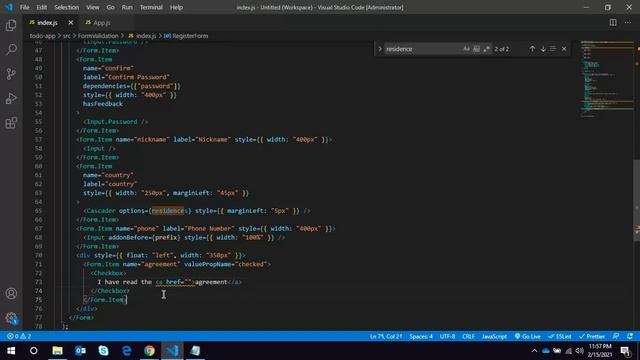
Task: Click Spaces: 4 indentation setting
Action: pos(421,336)
